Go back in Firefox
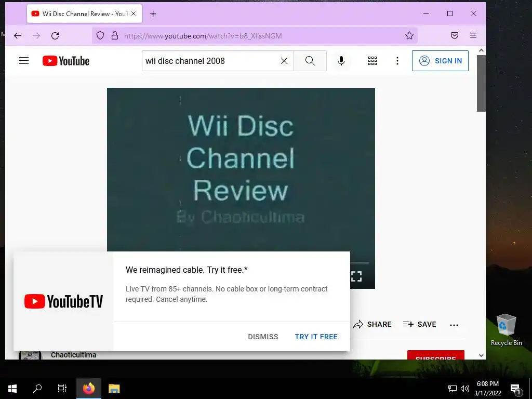The height and width of the screenshot is (399, 532). [x=18, y=36]
